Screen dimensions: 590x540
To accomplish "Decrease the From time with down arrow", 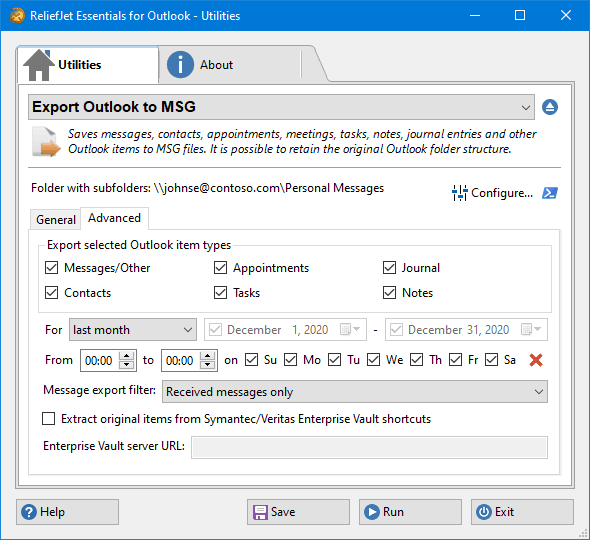I will tap(127, 365).
